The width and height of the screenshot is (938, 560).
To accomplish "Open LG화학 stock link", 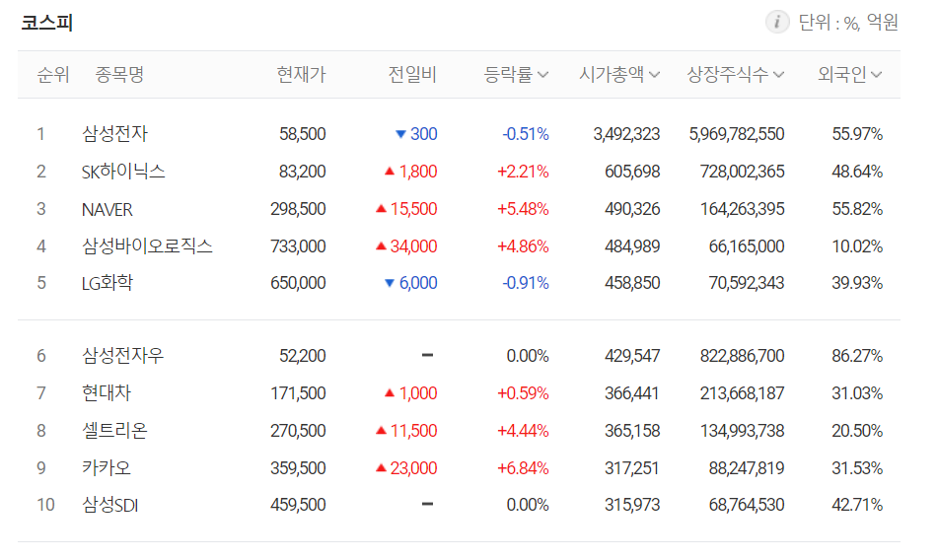I will (x=108, y=283).
